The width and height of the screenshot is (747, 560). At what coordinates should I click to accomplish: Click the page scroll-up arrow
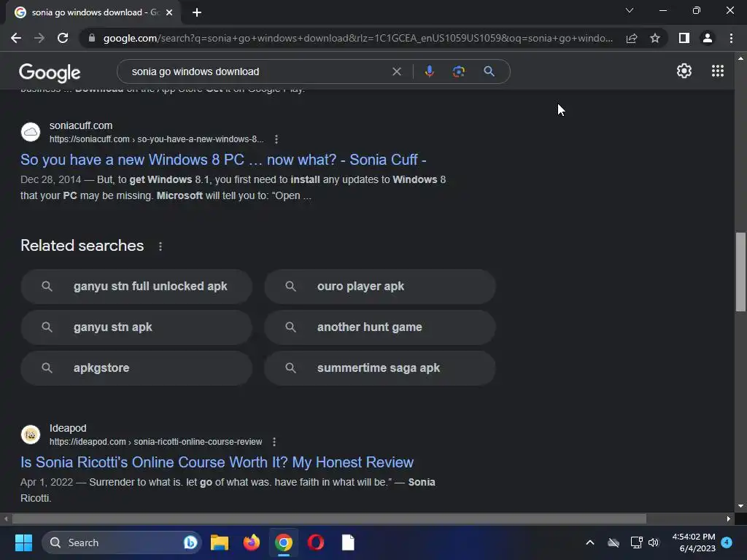740,58
